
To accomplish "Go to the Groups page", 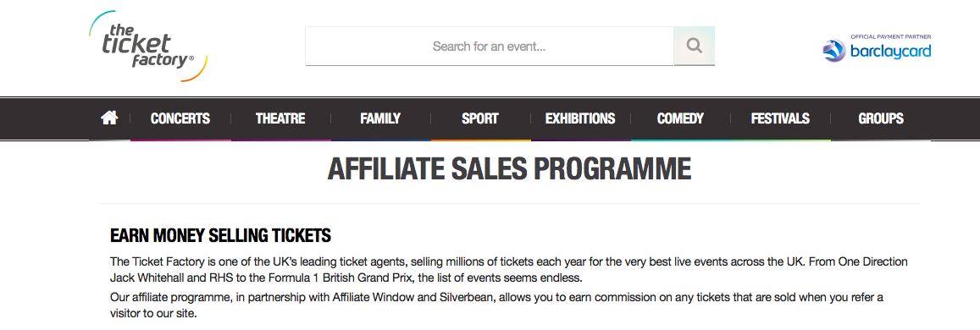I will click(x=881, y=118).
